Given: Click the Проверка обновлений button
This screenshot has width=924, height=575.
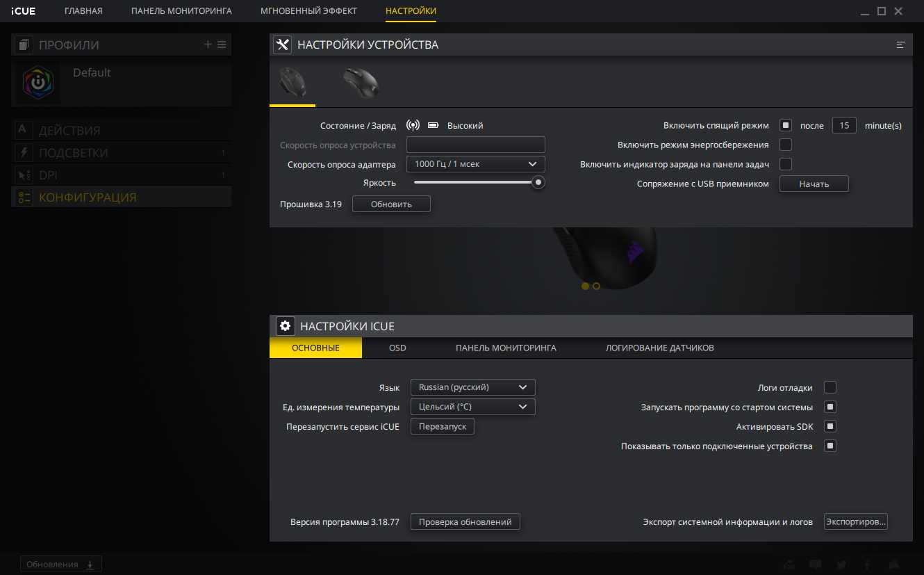Looking at the screenshot, I should coord(465,522).
